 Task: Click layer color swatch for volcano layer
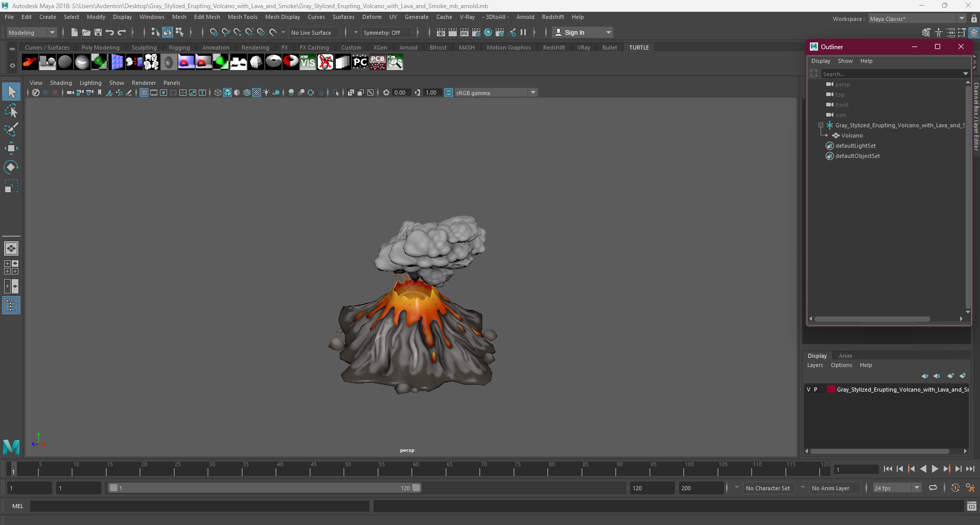831,390
